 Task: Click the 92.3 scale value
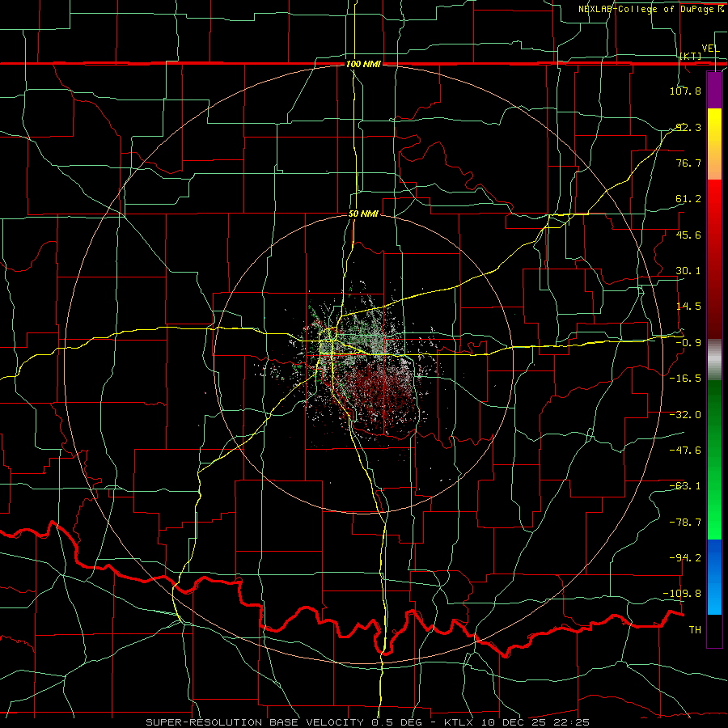point(688,127)
